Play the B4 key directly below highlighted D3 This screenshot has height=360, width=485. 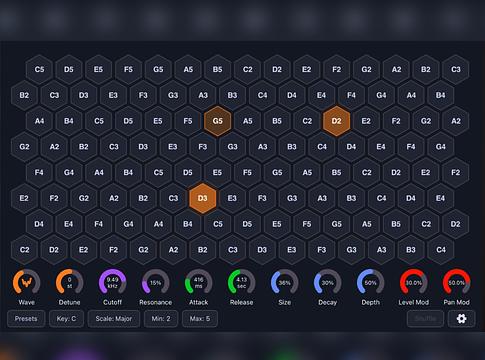pos(188,224)
